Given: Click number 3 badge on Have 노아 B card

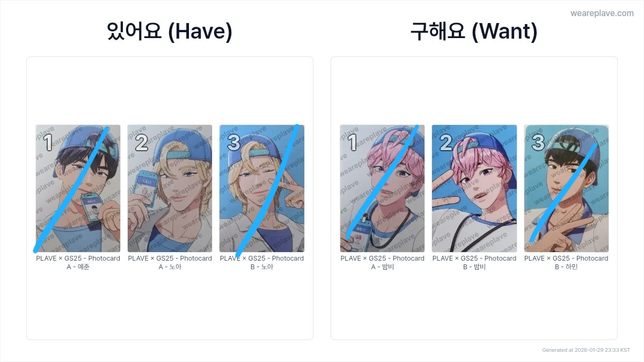Looking at the screenshot, I should pos(233,143).
